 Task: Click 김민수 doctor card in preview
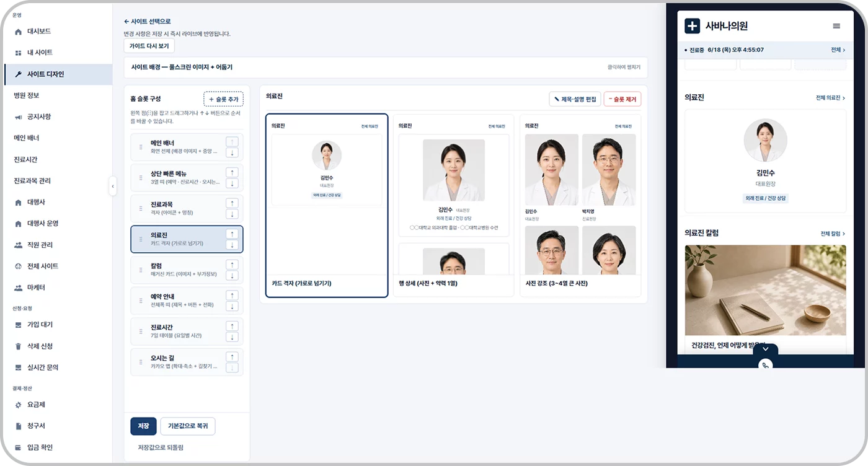click(765, 161)
